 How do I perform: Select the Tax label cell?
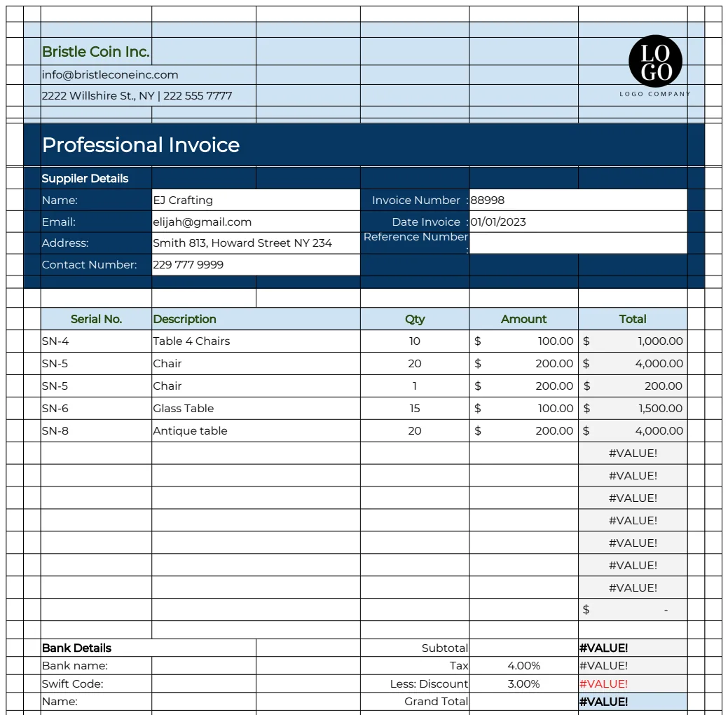point(415,666)
